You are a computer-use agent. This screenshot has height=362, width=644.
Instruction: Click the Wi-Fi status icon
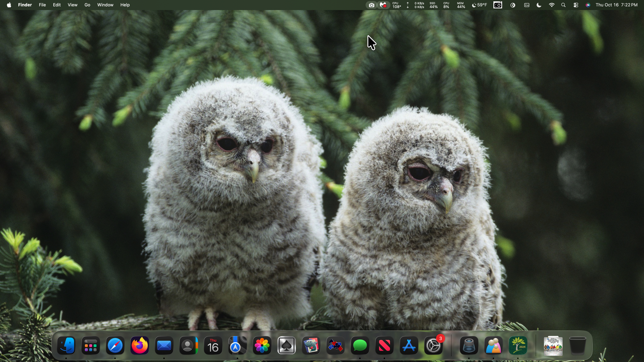tap(552, 5)
